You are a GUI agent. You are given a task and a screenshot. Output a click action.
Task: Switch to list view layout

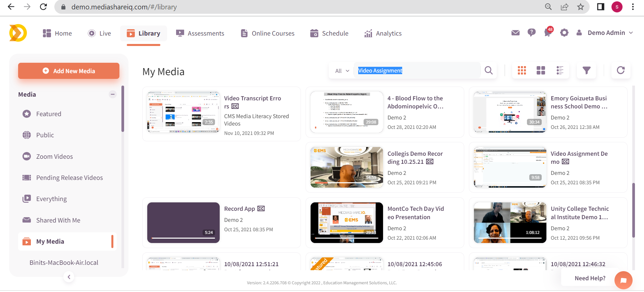[560, 70]
